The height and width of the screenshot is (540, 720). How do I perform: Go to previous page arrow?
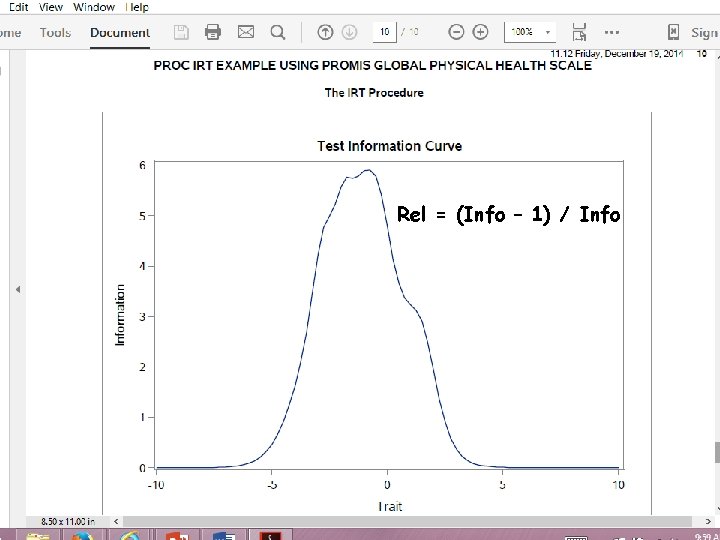click(x=325, y=32)
